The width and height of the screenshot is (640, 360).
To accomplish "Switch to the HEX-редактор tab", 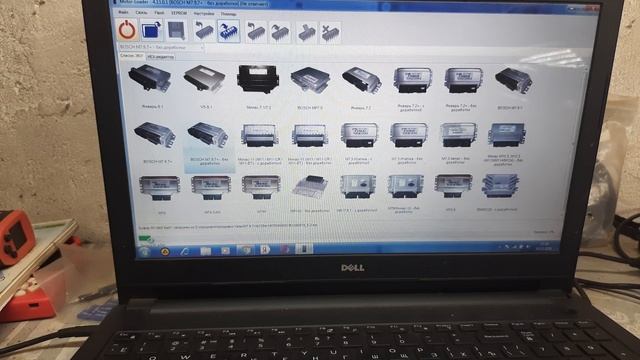I will (x=160, y=57).
